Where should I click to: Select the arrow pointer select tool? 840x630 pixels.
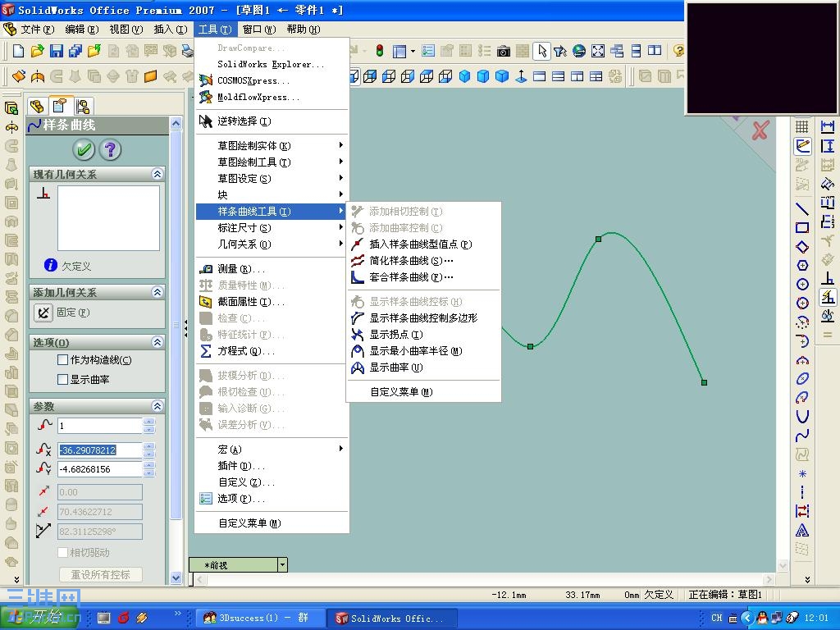click(541, 51)
